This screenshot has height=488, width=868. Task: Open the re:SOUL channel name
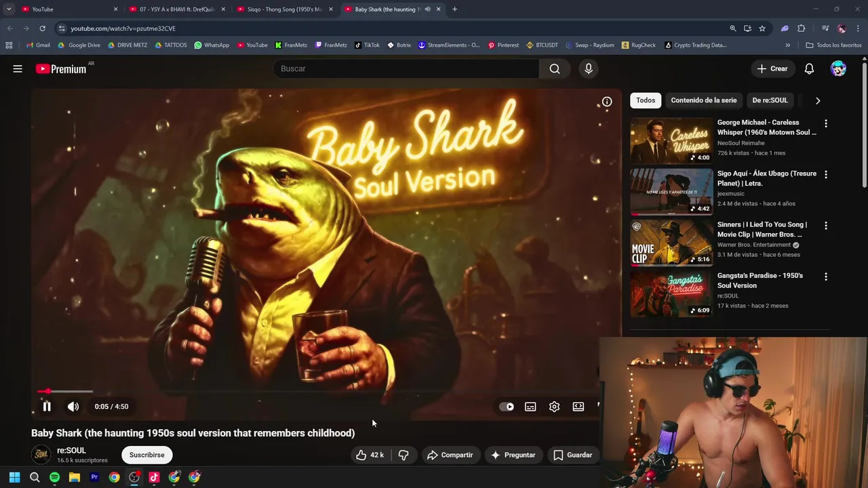pyautogui.click(x=71, y=451)
